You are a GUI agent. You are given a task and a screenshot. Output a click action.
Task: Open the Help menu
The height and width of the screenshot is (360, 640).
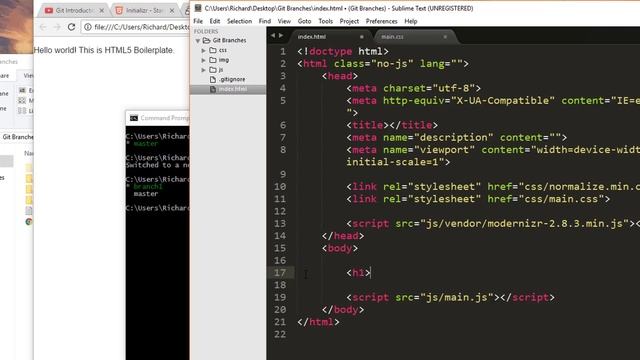[x=411, y=21]
